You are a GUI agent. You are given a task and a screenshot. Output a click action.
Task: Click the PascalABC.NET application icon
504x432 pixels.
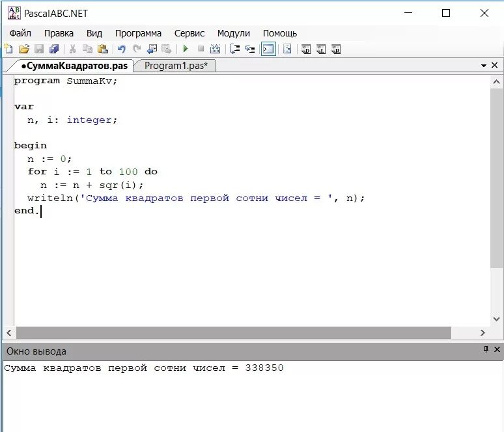[x=14, y=13]
